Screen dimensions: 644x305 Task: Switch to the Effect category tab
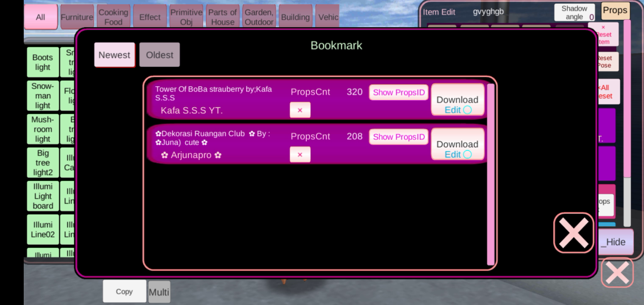pos(150,17)
